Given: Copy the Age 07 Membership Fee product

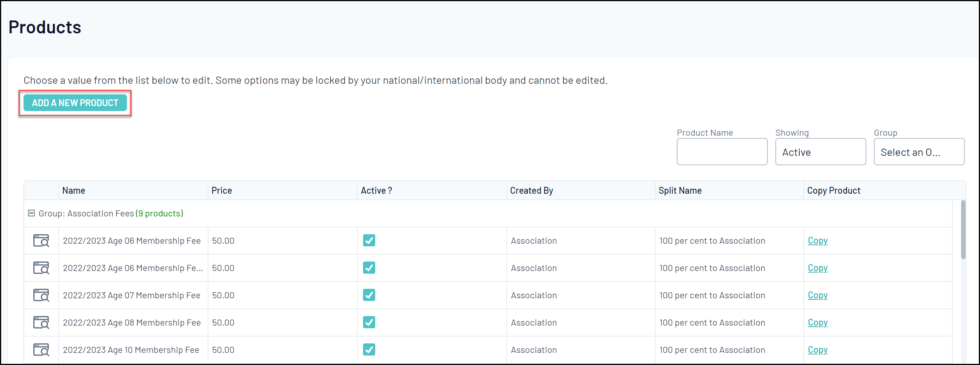Looking at the screenshot, I should pos(817,295).
